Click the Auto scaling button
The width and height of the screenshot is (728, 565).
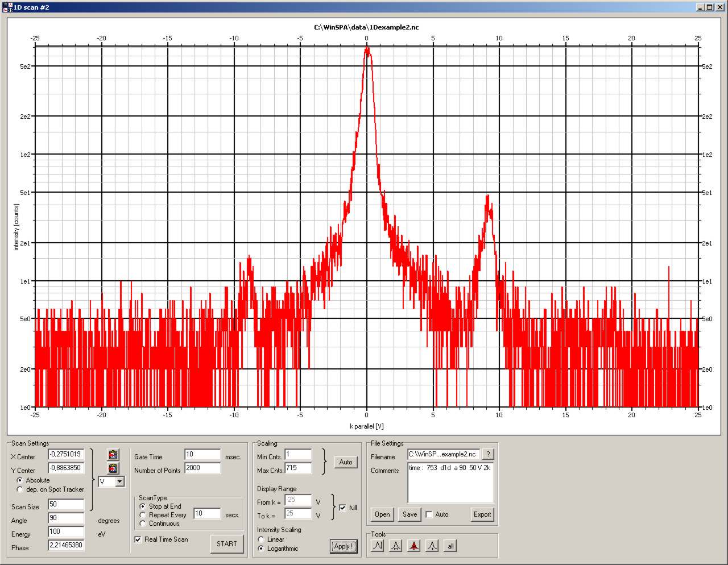(x=346, y=462)
